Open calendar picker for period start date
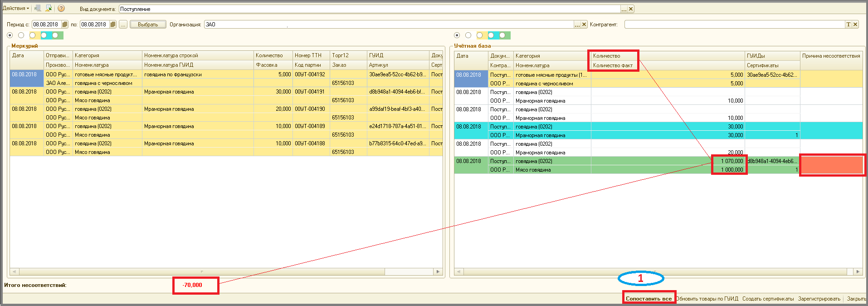This screenshot has height=306, width=868. click(x=64, y=25)
